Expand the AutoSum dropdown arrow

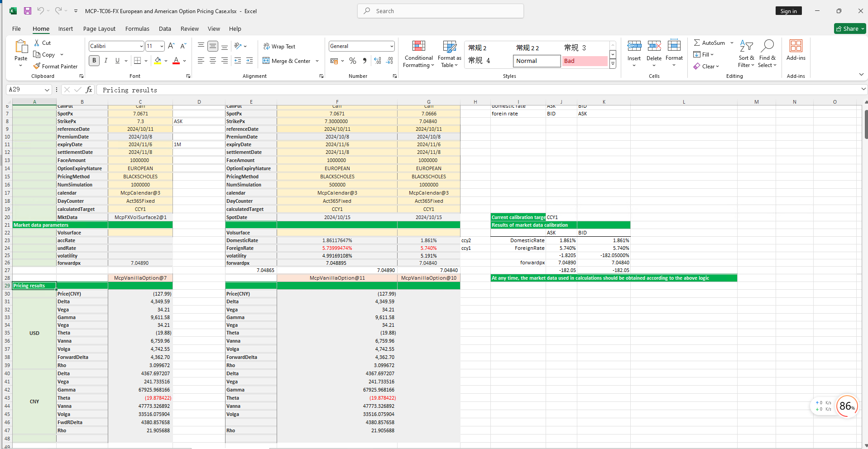pos(732,43)
